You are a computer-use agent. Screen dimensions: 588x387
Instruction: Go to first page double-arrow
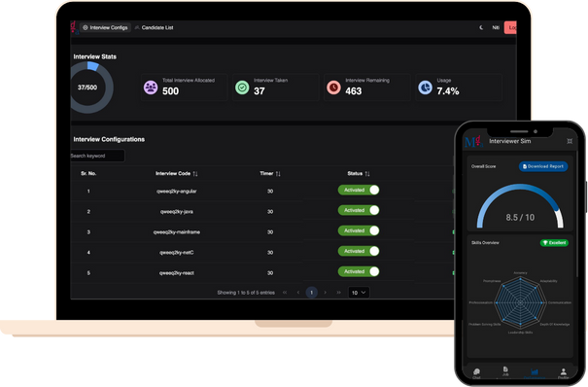[x=285, y=293]
